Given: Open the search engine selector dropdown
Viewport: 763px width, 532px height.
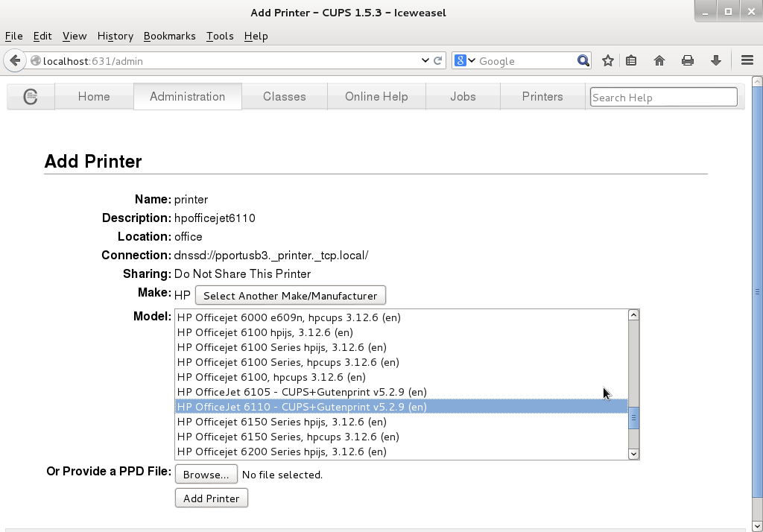Looking at the screenshot, I should [465, 61].
